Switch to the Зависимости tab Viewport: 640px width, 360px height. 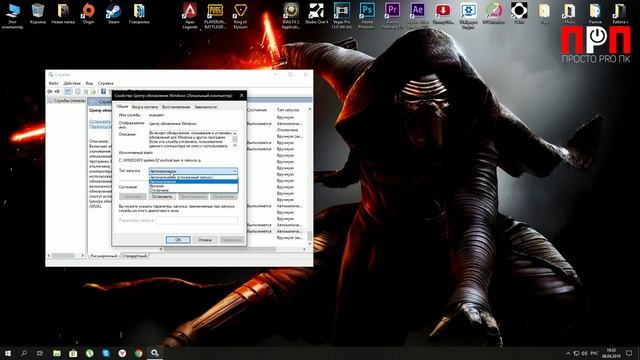pos(205,107)
